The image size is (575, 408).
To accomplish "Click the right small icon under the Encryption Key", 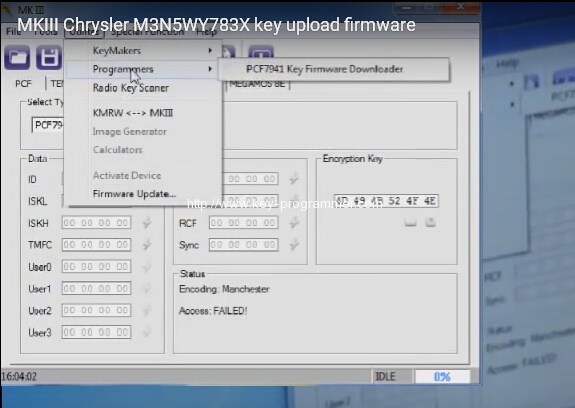I will coord(431,223).
